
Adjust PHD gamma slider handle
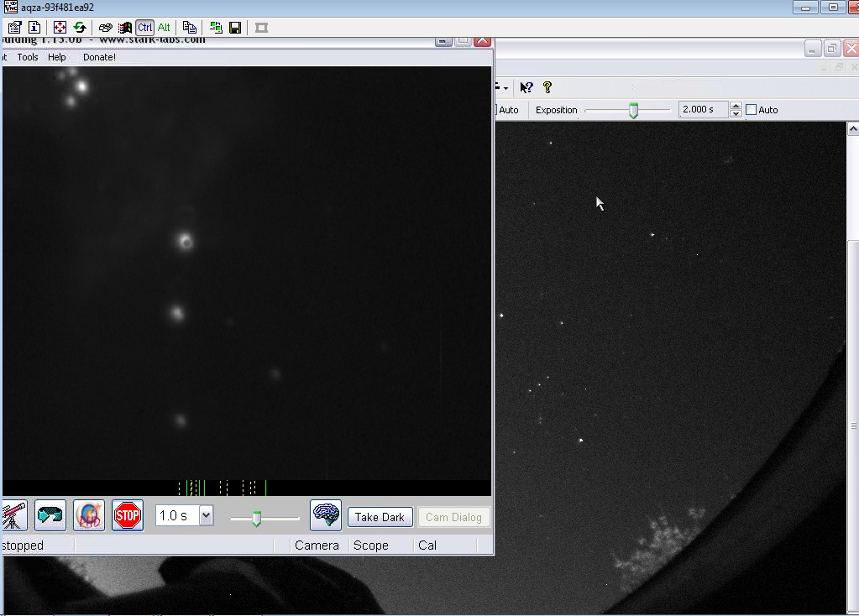256,519
